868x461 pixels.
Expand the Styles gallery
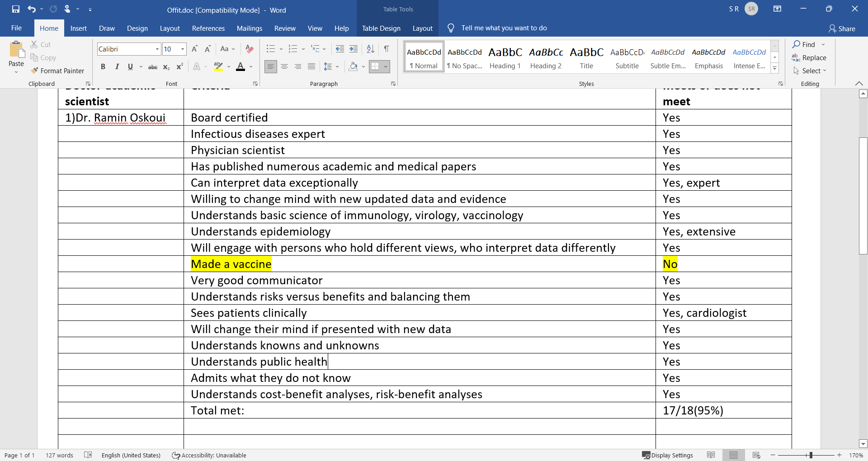tap(774, 69)
